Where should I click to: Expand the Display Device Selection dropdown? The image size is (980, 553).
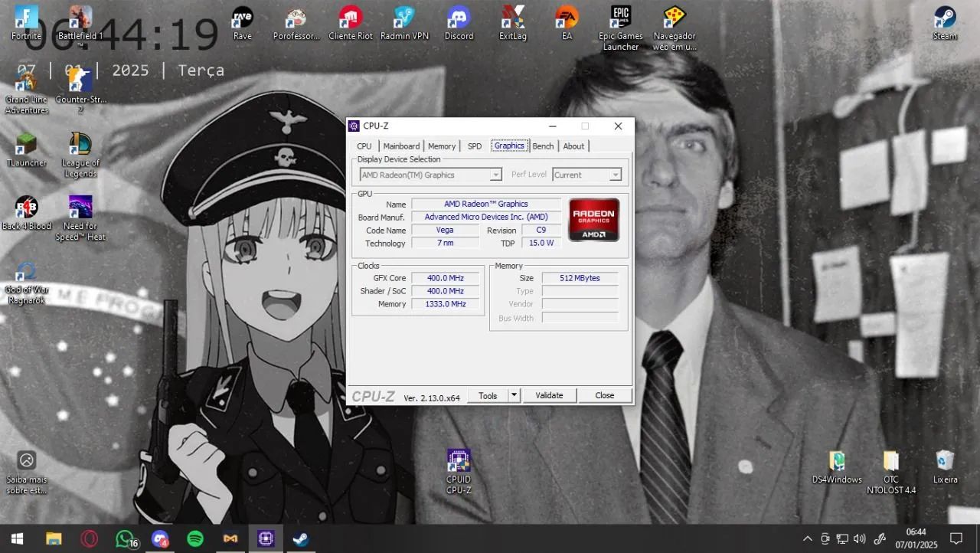pos(495,175)
